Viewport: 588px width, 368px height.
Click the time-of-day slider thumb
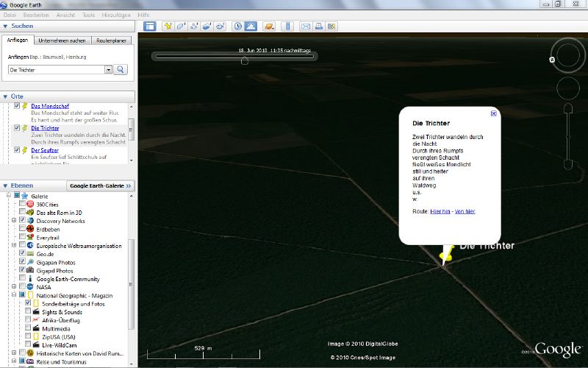[245, 60]
